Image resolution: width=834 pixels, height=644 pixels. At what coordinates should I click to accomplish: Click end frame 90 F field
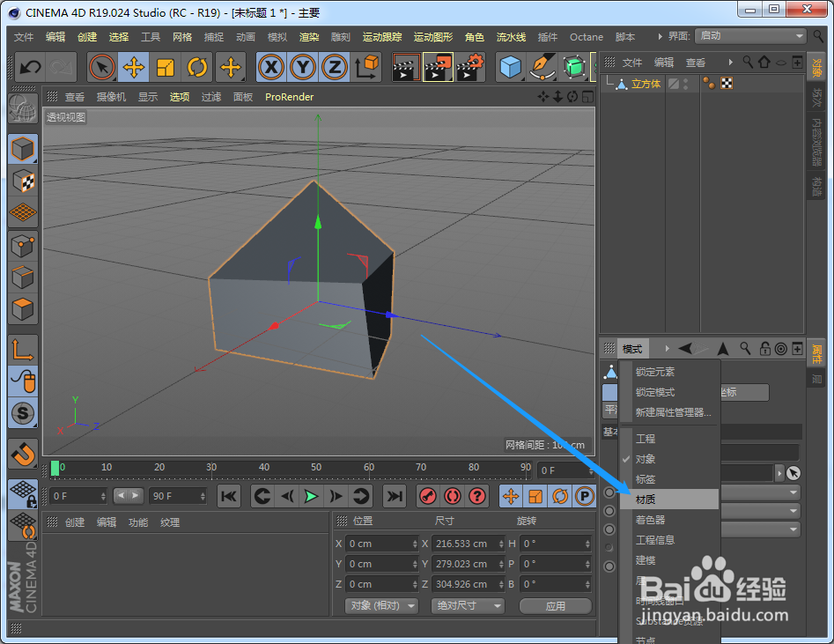pyautogui.click(x=177, y=496)
